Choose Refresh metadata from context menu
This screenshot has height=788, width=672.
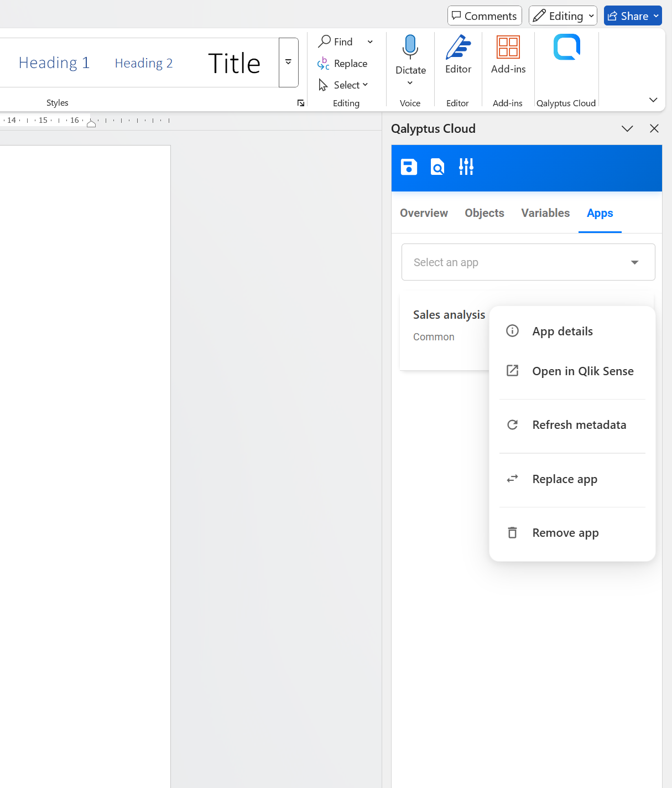pos(579,425)
